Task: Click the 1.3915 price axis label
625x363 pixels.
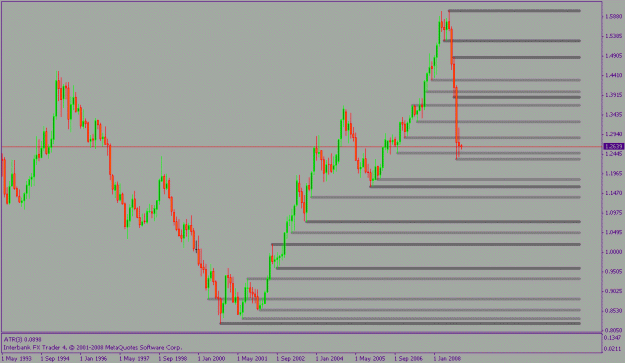Action: click(x=614, y=95)
